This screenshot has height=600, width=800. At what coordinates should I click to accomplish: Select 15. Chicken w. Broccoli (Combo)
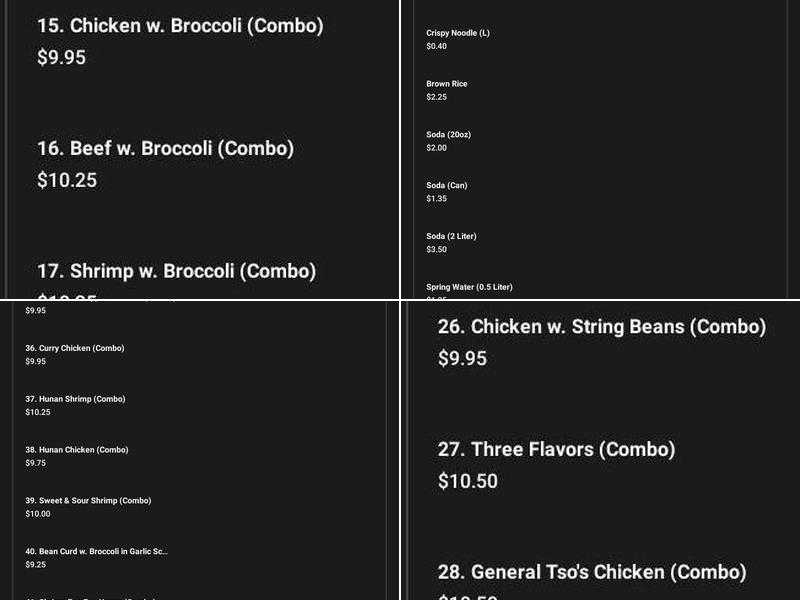click(x=180, y=26)
